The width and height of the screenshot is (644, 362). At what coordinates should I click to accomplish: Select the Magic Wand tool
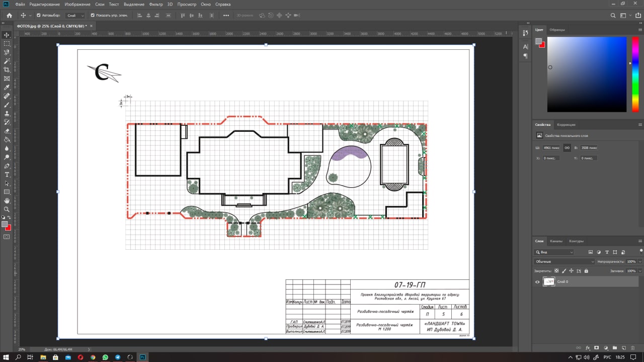(x=7, y=61)
